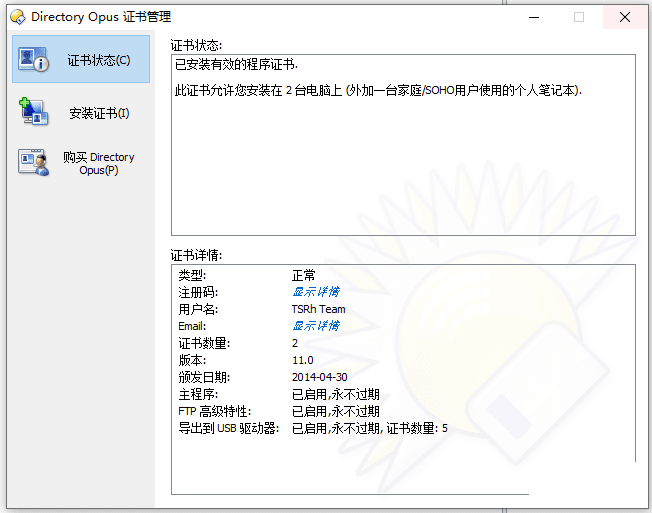This screenshot has height=513, width=652.
Task: Close the 证书管理 window
Action: tap(625, 17)
